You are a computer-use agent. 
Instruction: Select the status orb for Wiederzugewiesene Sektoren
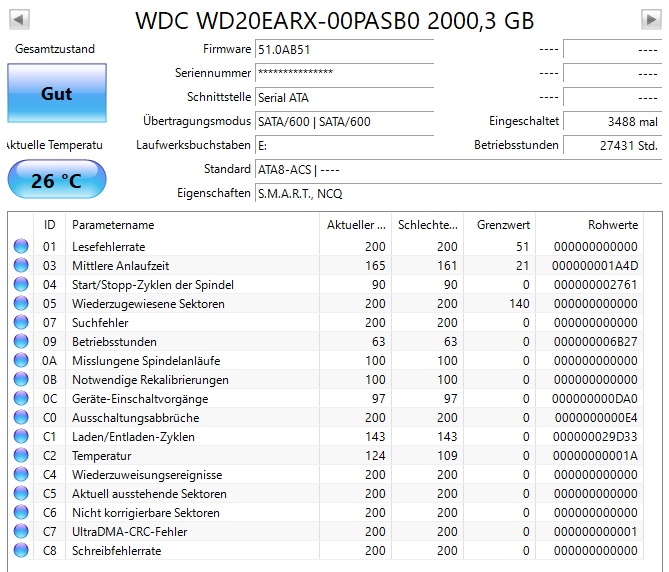21,303
